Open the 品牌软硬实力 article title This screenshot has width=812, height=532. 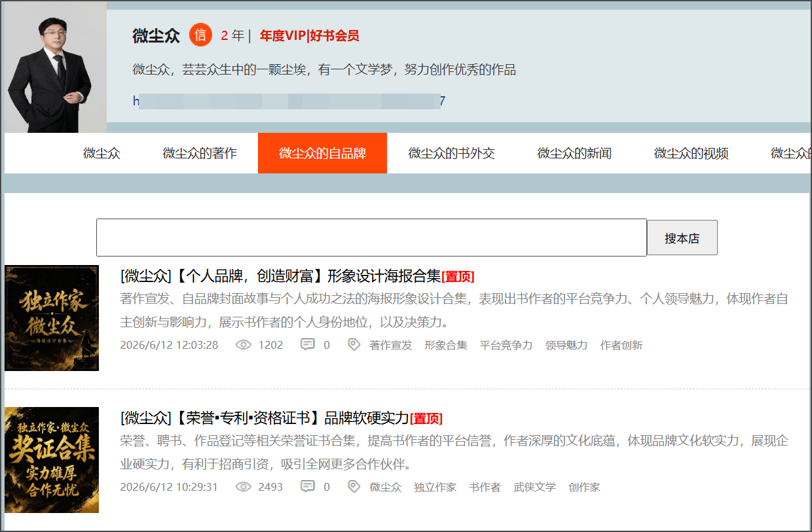click(265, 418)
